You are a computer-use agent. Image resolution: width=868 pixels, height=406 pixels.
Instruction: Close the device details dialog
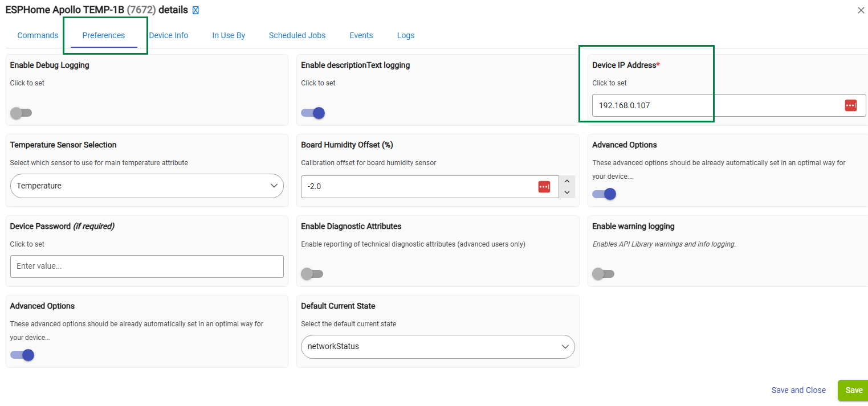[x=861, y=10]
